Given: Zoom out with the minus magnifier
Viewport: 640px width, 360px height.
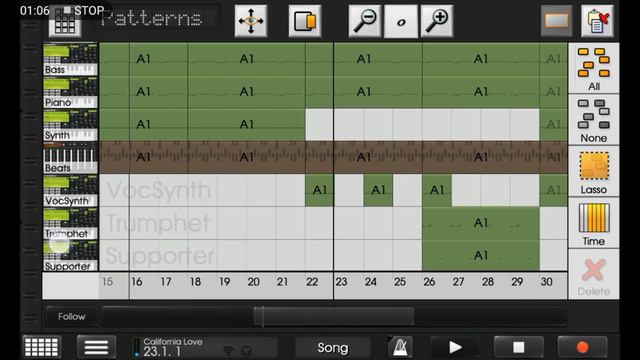Looking at the screenshot, I should tap(365, 21).
